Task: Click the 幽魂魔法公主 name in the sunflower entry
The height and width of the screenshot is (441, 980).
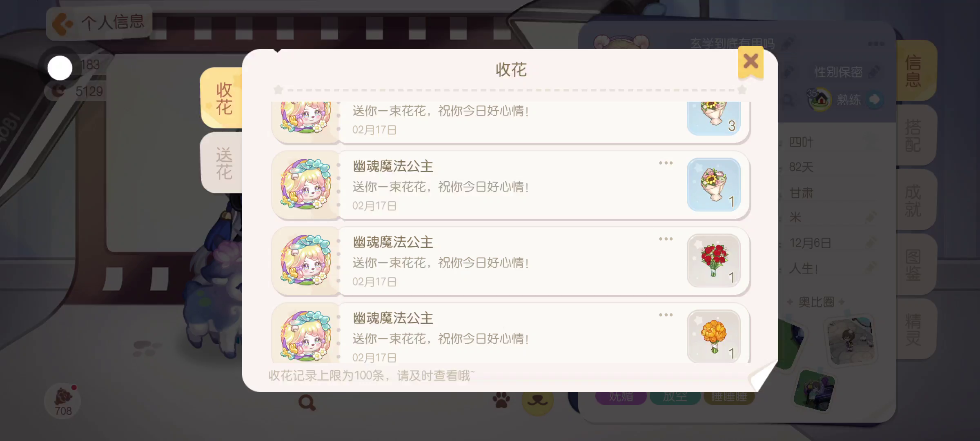Action: point(393,166)
